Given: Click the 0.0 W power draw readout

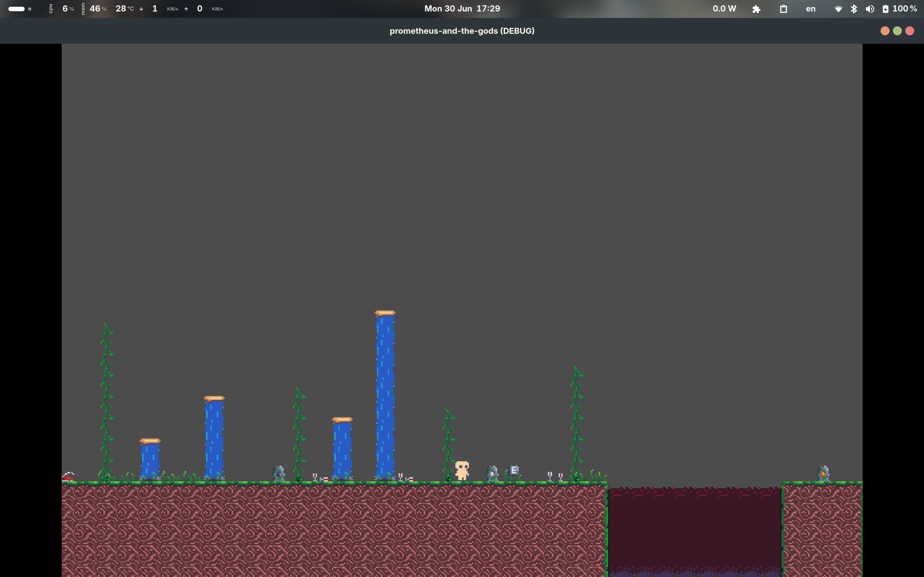Looking at the screenshot, I should click(724, 9).
